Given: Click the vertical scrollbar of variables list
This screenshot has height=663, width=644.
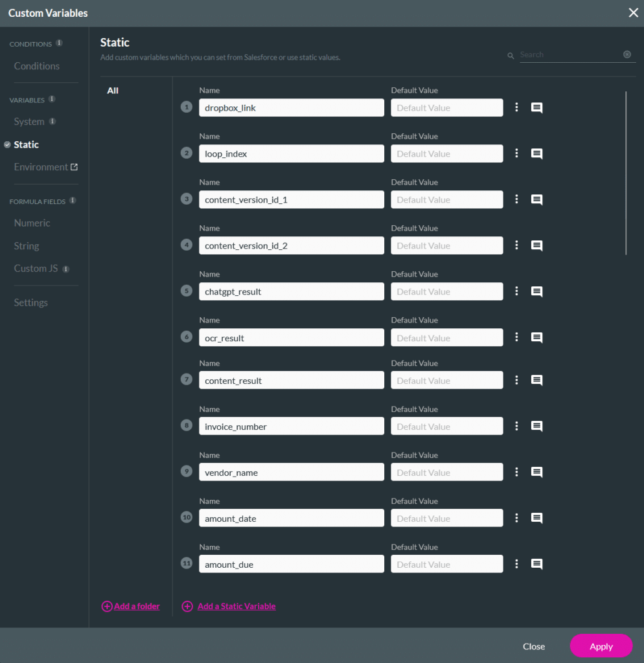Looking at the screenshot, I should tap(626, 173).
